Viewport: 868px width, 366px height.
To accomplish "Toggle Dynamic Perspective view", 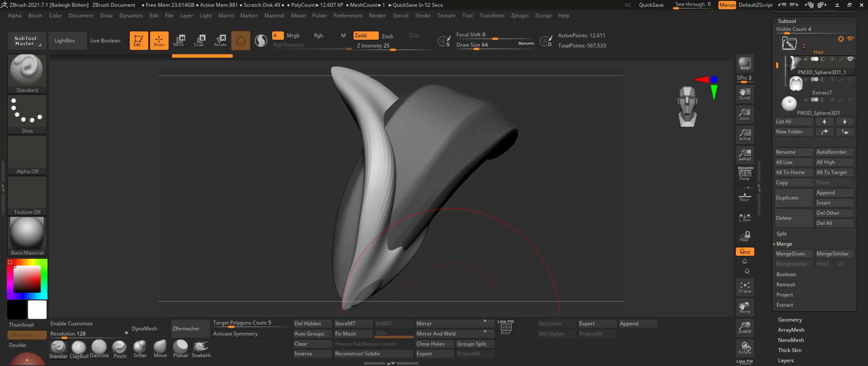I will [745, 173].
